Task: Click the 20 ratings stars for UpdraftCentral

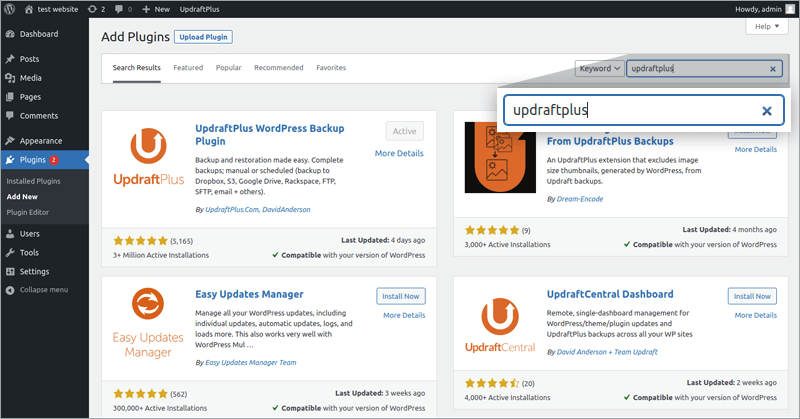Action: [492, 383]
